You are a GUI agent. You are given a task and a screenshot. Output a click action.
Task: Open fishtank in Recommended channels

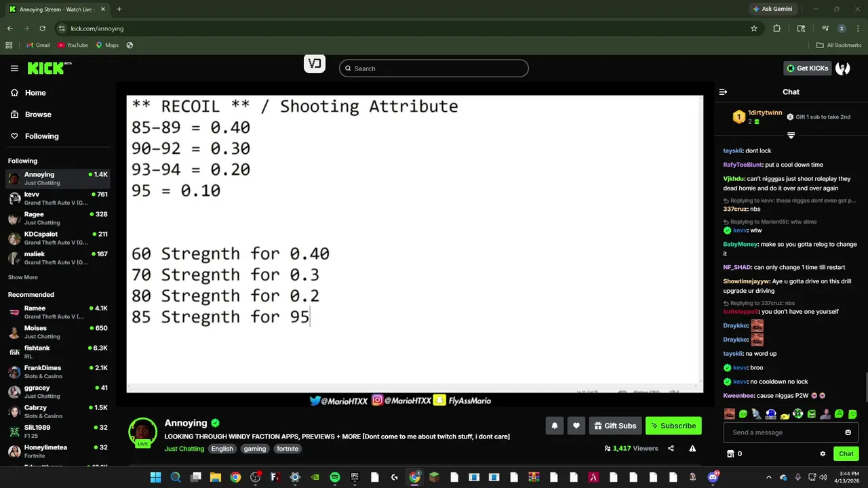pos(58,352)
